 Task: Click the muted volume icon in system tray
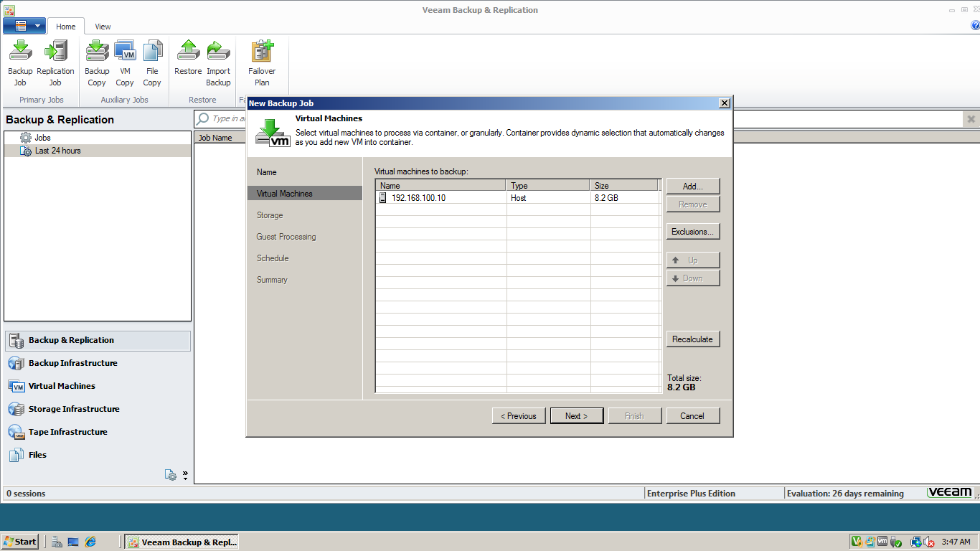click(929, 542)
